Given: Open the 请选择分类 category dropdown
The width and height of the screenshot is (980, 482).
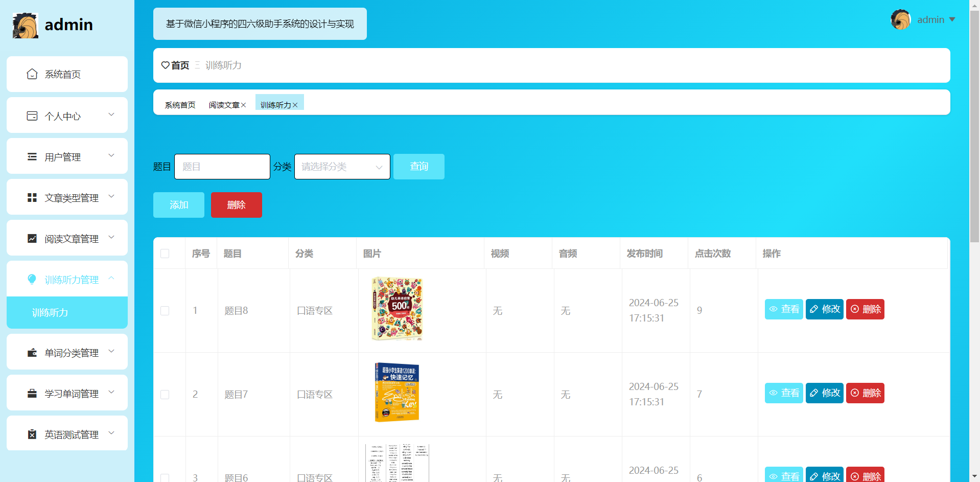Looking at the screenshot, I should tap(342, 167).
